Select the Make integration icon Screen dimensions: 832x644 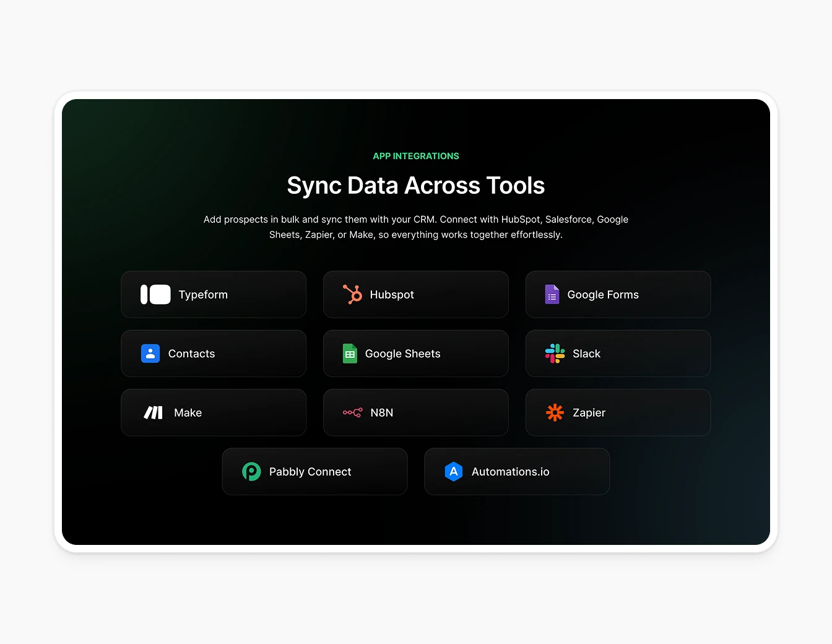coord(154,412)
